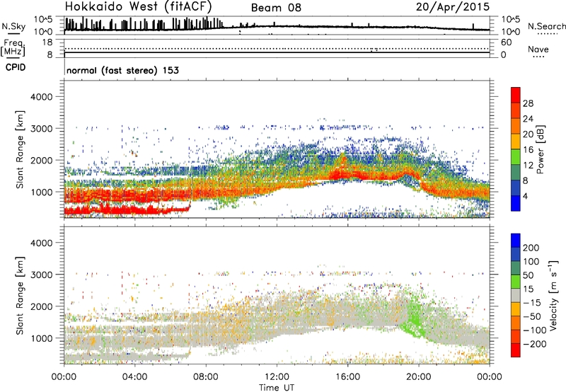
Task: Click the 50 label on the velocity colorbar
Action: (x=528, y=275)
